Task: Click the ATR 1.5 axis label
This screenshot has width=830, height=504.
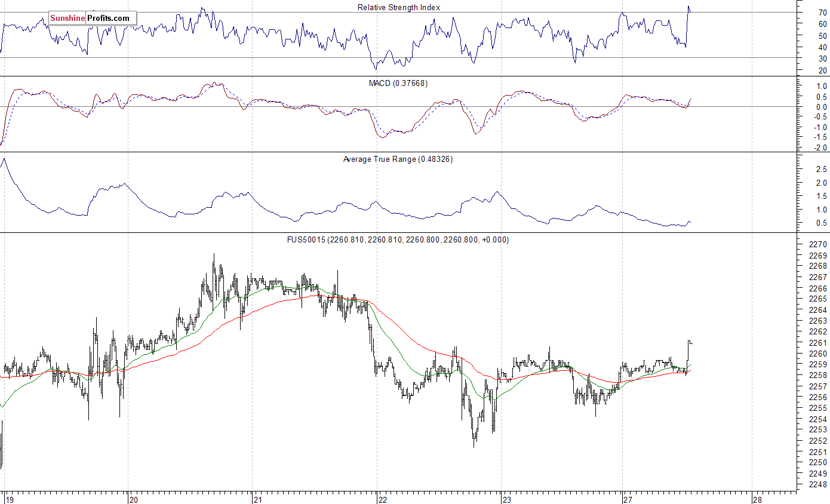Action: pyautogui.click(x=821, y=196)
